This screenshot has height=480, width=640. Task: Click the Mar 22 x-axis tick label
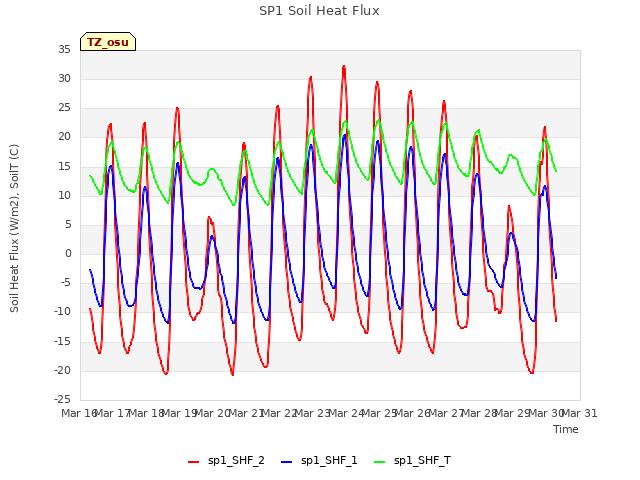pos(279,413)
